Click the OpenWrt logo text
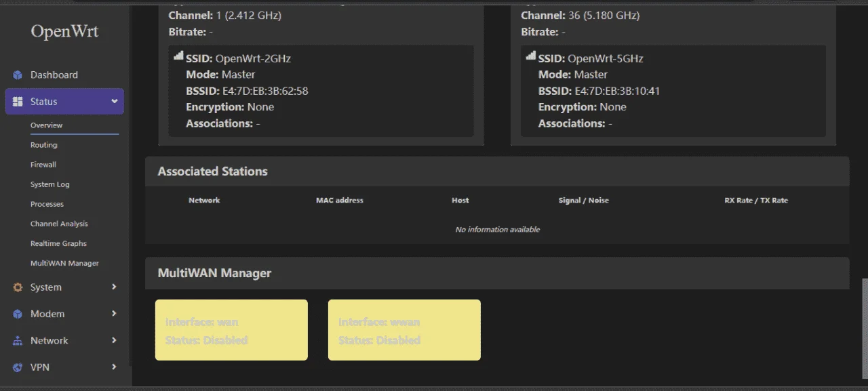The image size is (868, 391). point(64,32)
